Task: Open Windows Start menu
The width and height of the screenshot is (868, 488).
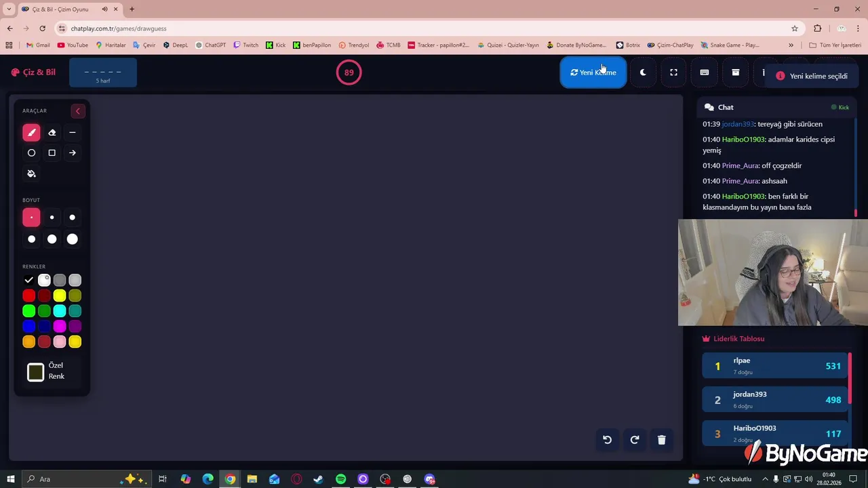Action: click(9, 479)
